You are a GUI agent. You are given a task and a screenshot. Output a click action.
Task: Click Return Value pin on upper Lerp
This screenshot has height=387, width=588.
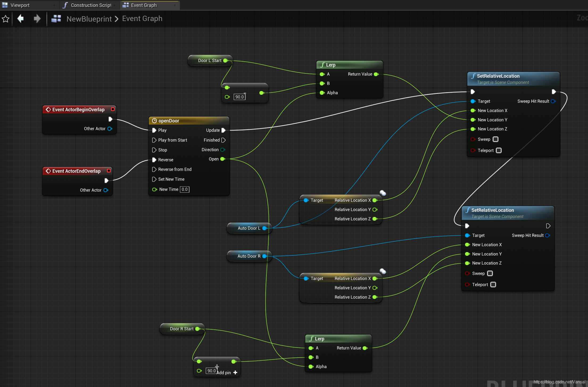click(x=376, y=74)
